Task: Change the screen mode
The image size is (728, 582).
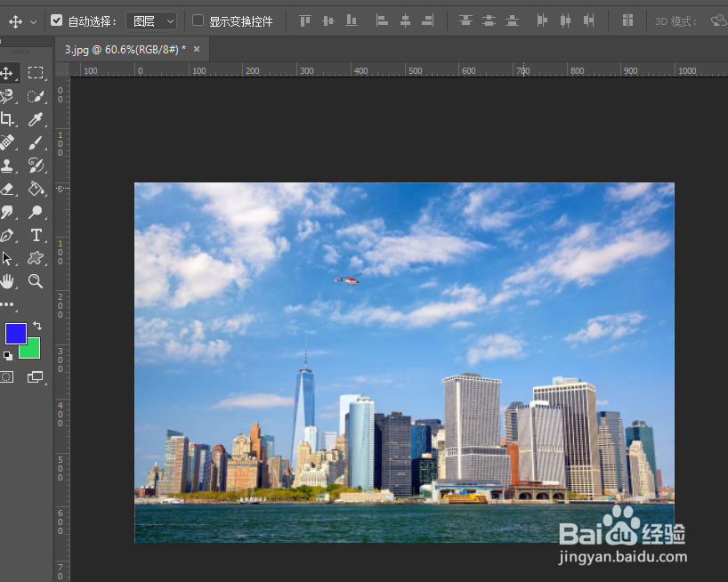Action: (x=36, y=376)
